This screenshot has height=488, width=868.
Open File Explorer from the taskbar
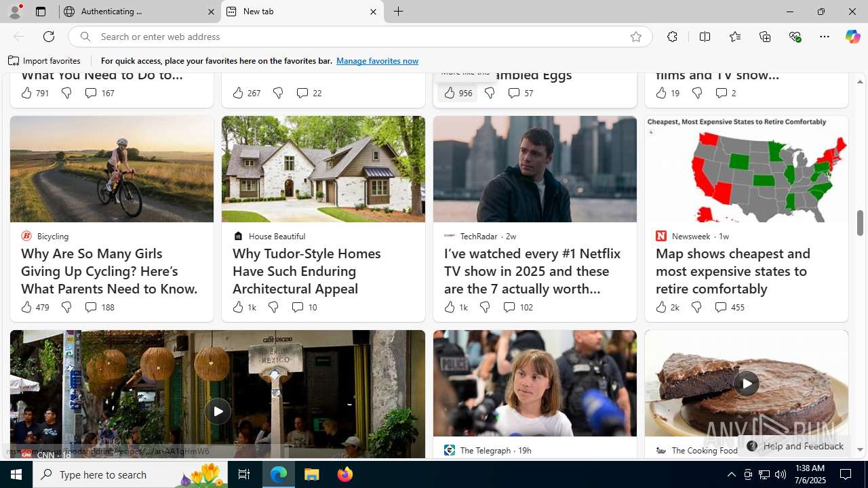[x=312, y=474]
